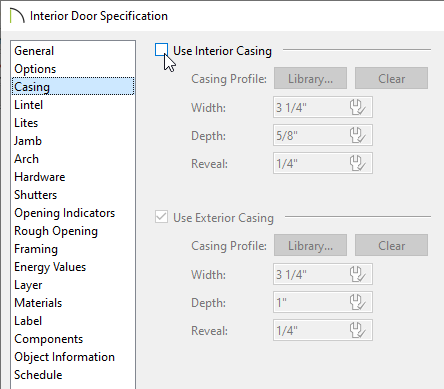
Task: Enable the Use Interior Casing checkbox
Action: [x=161, y=50]
